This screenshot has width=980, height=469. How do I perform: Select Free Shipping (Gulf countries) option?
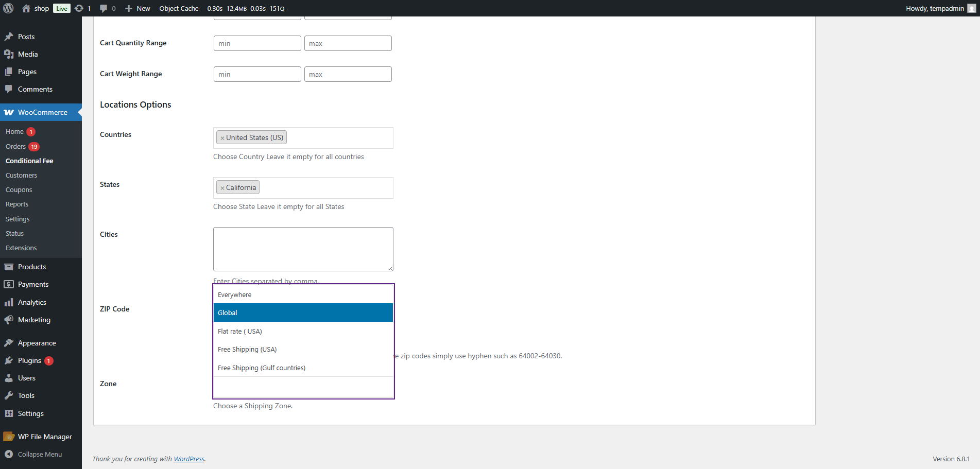[303, 368]
